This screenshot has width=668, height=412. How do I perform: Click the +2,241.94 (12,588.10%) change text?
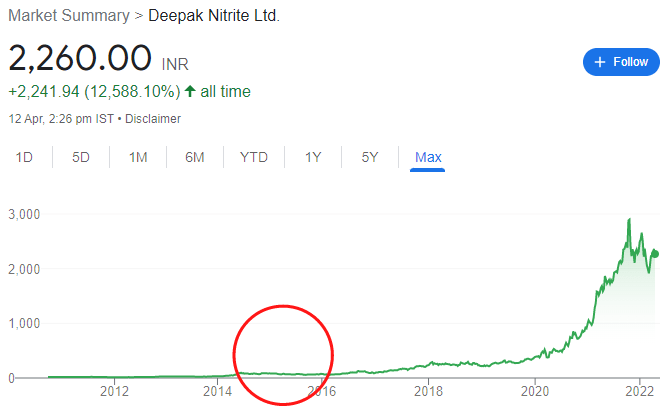point(94,92)
